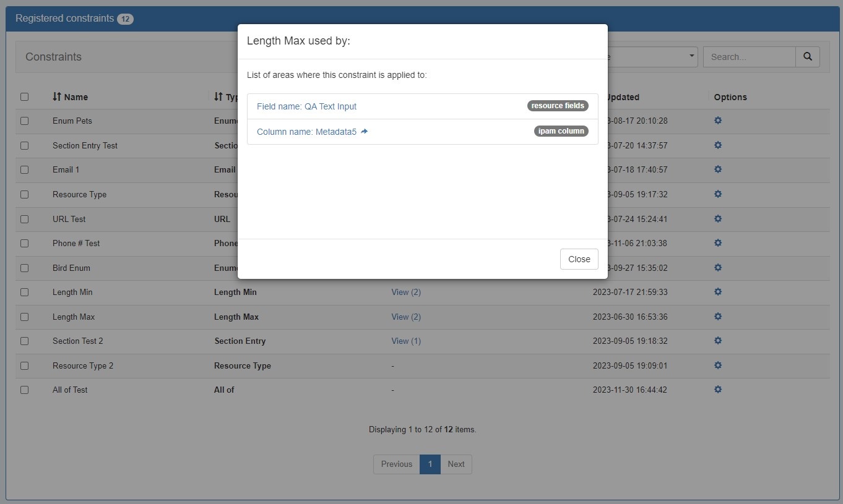Sort constraints by Name column
Screen dimensions: 843x504
pyautogui.click(x=70, y=97)
